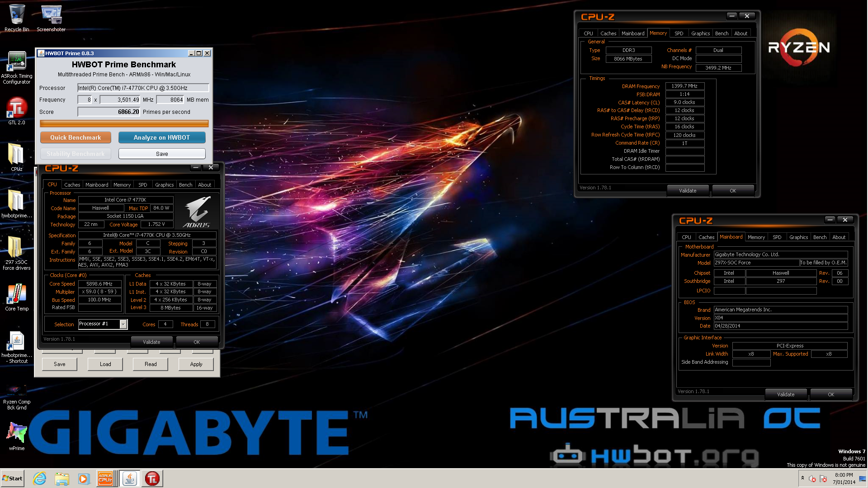Switch to GTL taskbar item
This screenshot has height=488, width=868.
coord(152,479)
